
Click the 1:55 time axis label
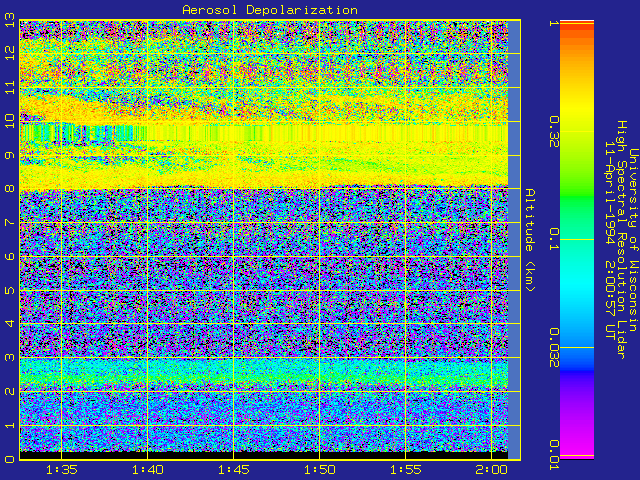tap(406, 470)
